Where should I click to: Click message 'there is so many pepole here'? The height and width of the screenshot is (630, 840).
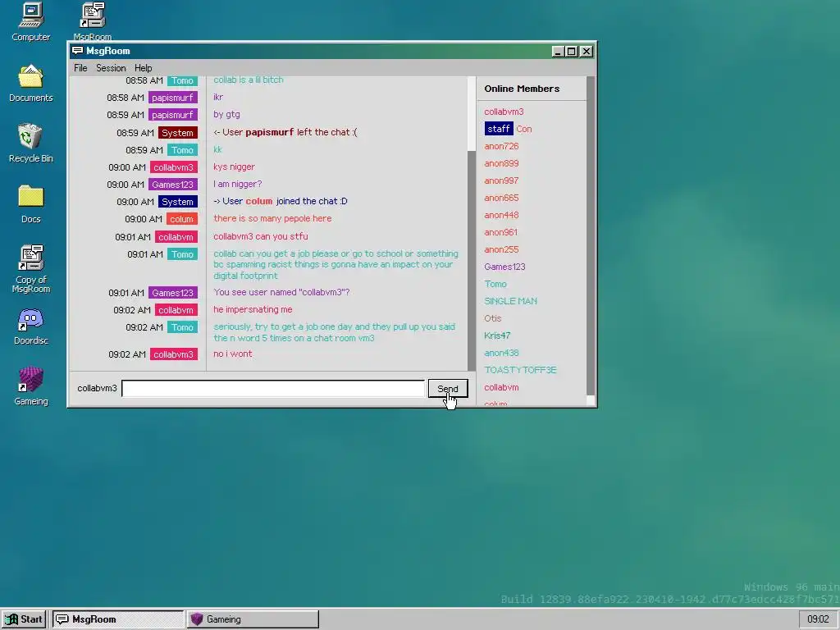(272, 218)
